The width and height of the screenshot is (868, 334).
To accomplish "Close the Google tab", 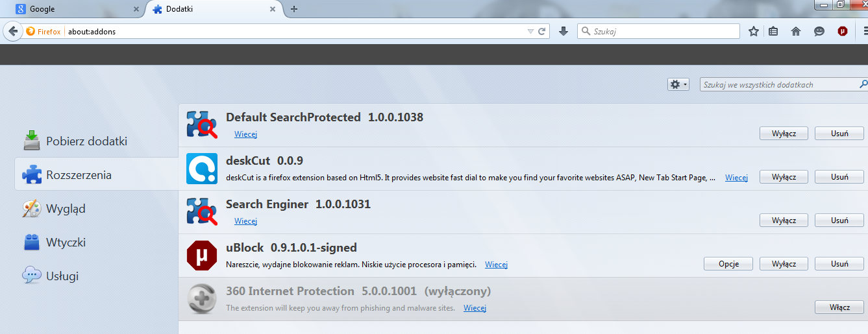I will 136,9.
